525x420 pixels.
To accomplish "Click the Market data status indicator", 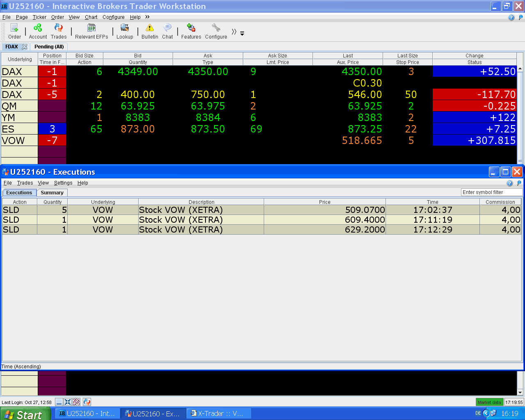I will [x=489, y=402].
